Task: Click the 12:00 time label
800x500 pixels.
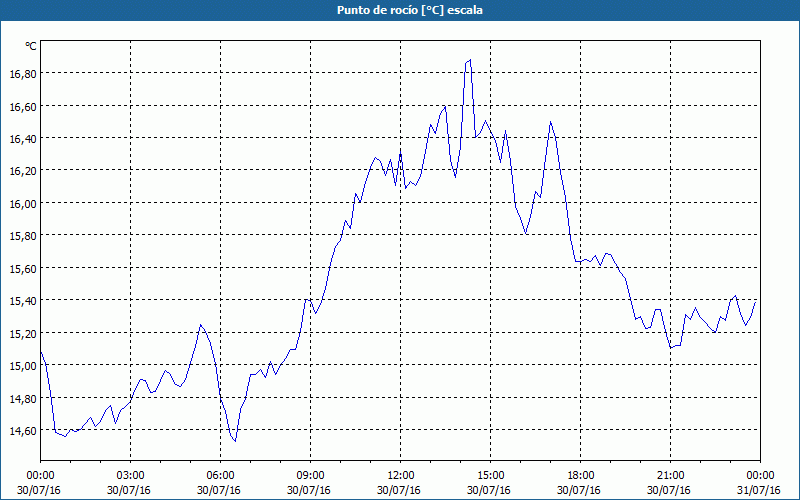Action: [401, 476]
